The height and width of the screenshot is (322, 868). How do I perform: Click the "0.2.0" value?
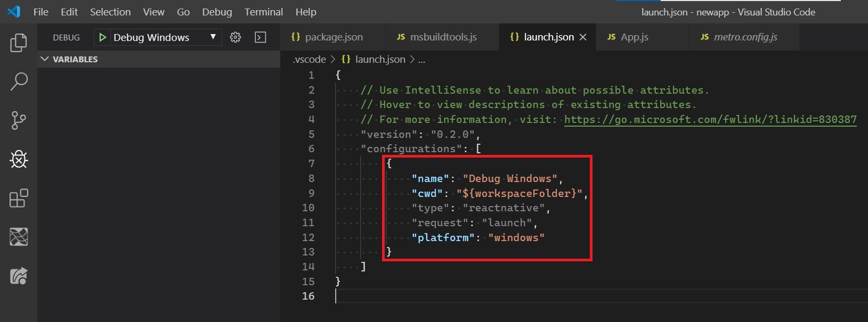pyautogui.click(x=452, y=134)
